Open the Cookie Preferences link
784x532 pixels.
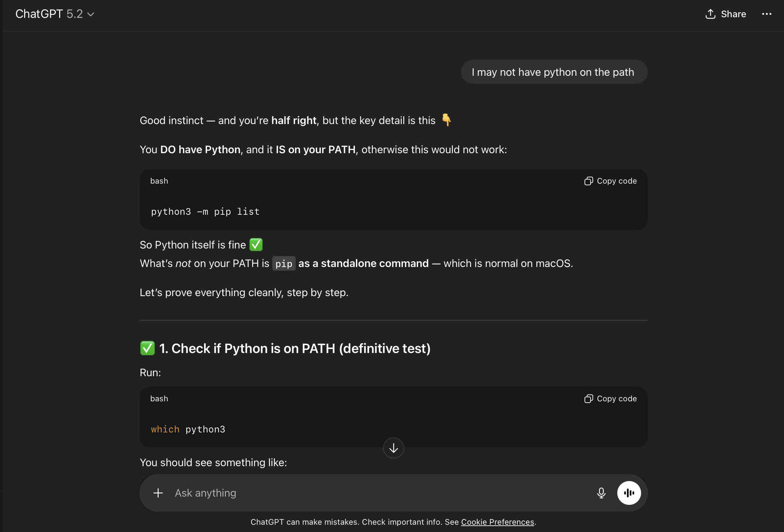pyautogui.click(x=497, y=522)
